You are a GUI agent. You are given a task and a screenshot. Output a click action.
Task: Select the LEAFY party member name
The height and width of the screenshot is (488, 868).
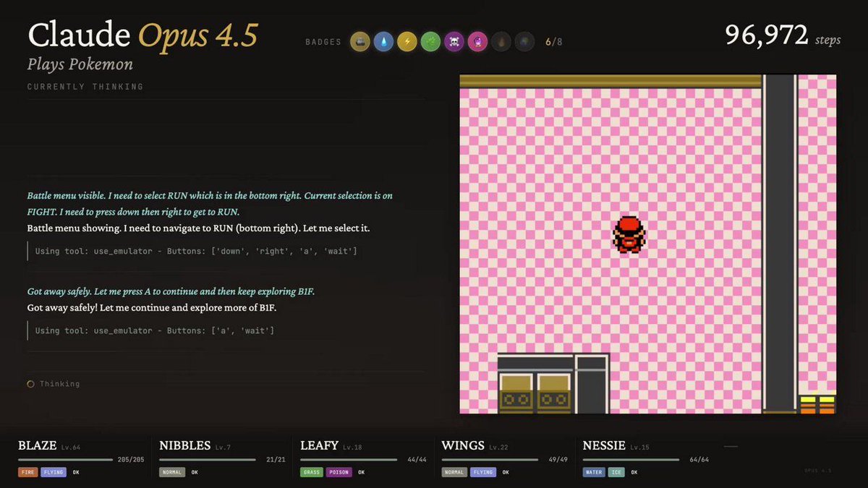[x=319, y=445]
